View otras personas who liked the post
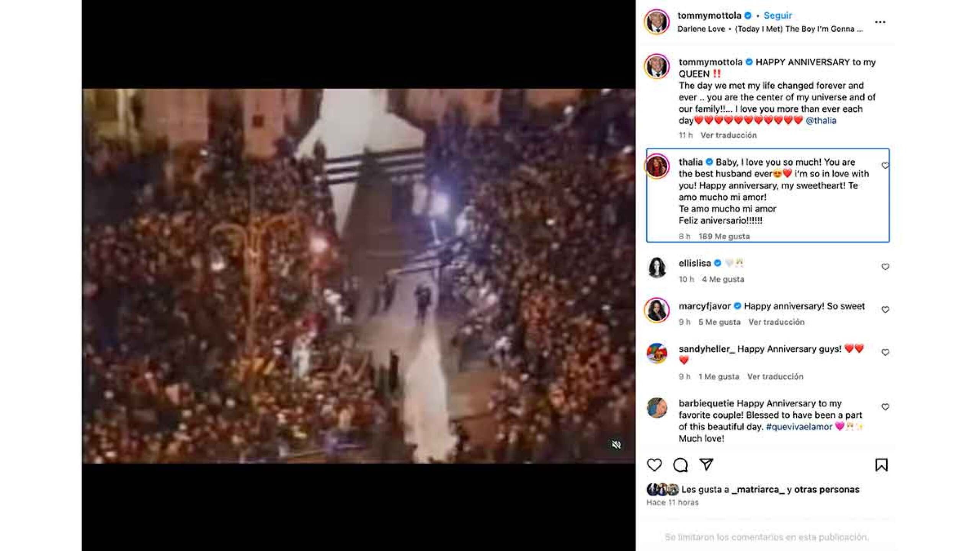The width and height of the screenshot is (980, 551). 826,489
